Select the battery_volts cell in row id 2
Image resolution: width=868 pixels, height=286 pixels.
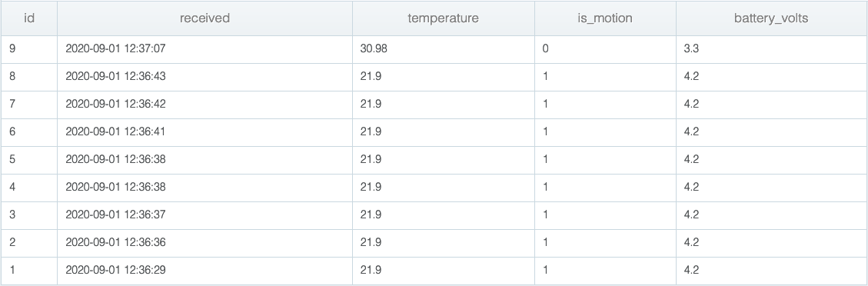tap(771, 243)
